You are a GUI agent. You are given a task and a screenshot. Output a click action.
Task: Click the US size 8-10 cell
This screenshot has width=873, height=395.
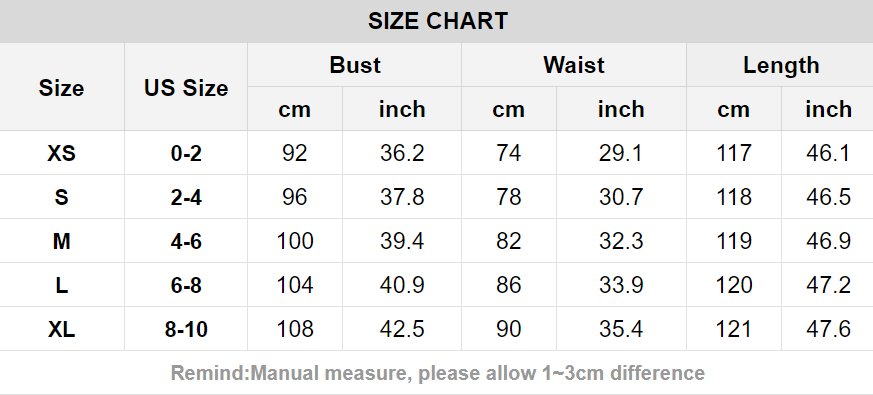(x=186, y=329)
